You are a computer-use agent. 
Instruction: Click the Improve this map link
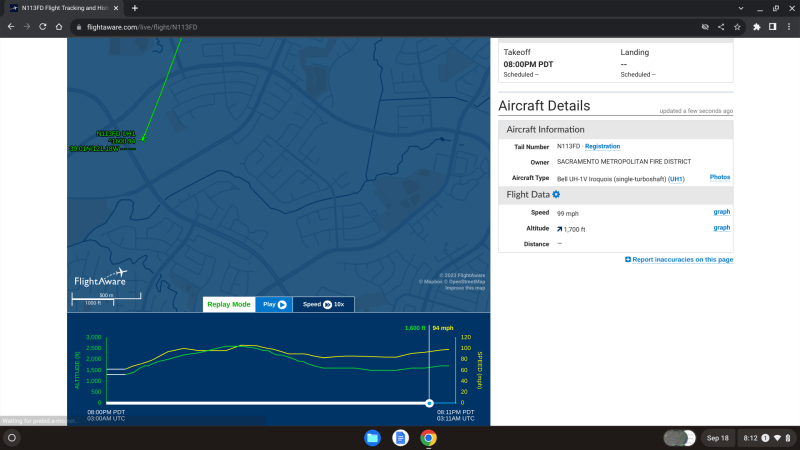coord(465,288)
